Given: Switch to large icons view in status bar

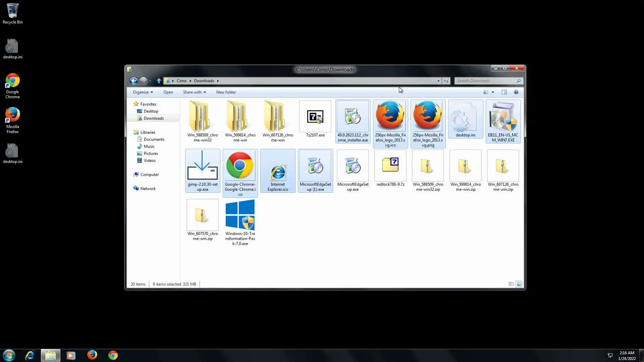Looking at the screenshot, I should [519, 284].
